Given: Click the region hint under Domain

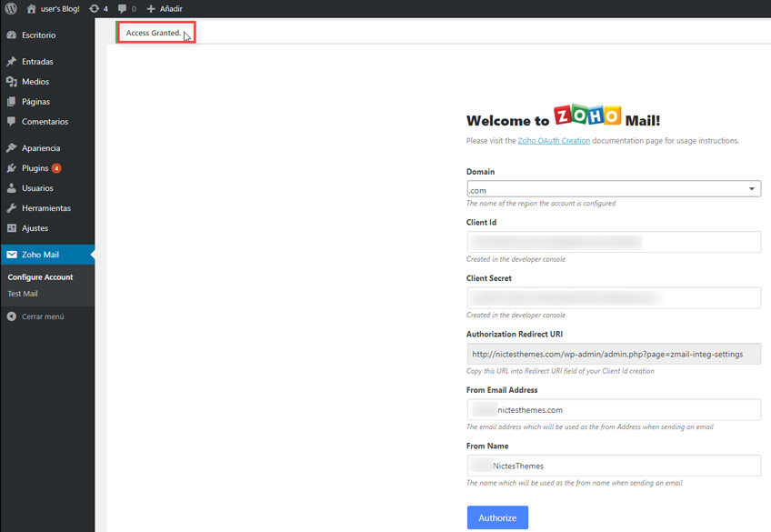Looking at the screenshot, I should [541, 203].
